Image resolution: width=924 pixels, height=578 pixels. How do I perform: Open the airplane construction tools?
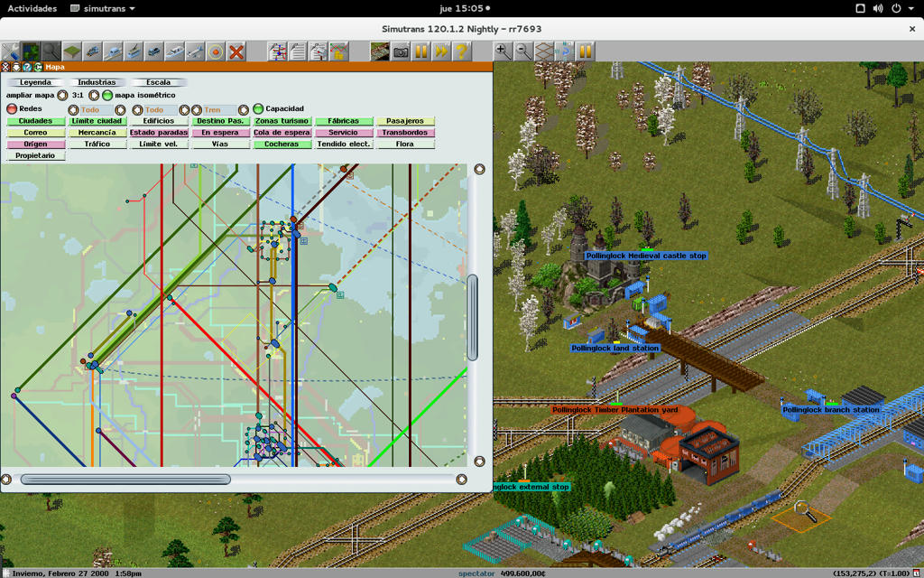[195, 51]
